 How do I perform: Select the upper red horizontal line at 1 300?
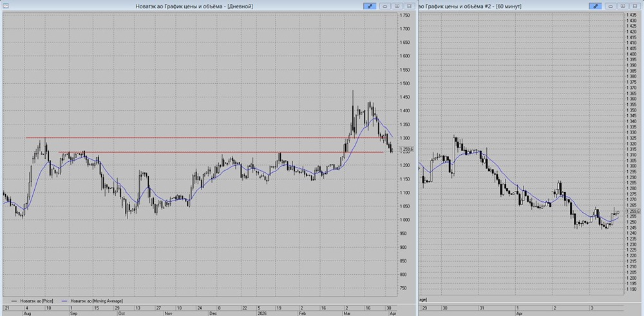(205, 137)
